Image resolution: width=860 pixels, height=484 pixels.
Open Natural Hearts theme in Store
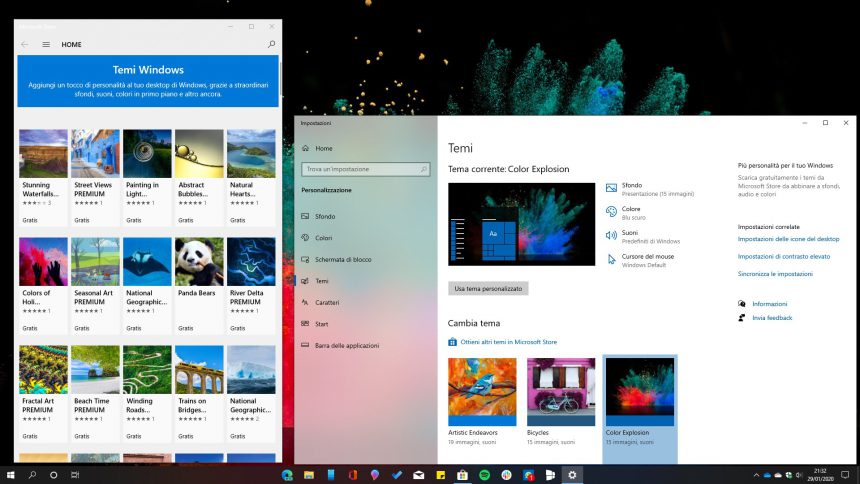tap(251, 177)
